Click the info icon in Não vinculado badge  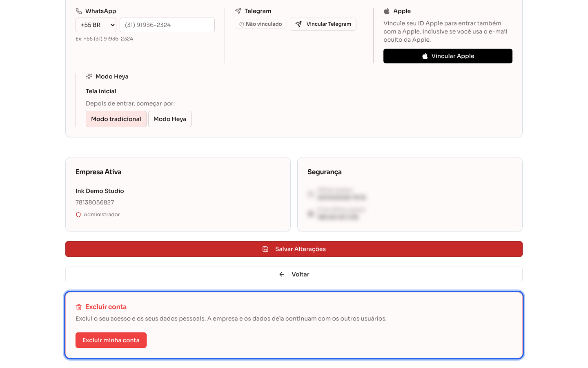(x=242, y=24)
